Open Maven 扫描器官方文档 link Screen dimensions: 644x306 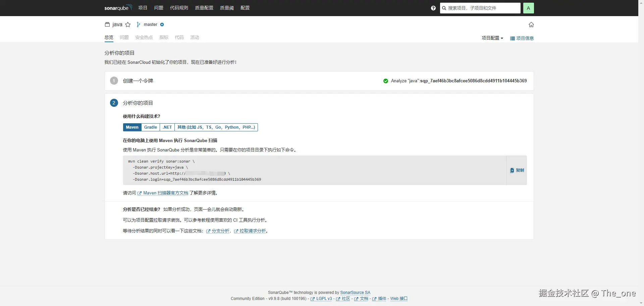click(163, 193)
